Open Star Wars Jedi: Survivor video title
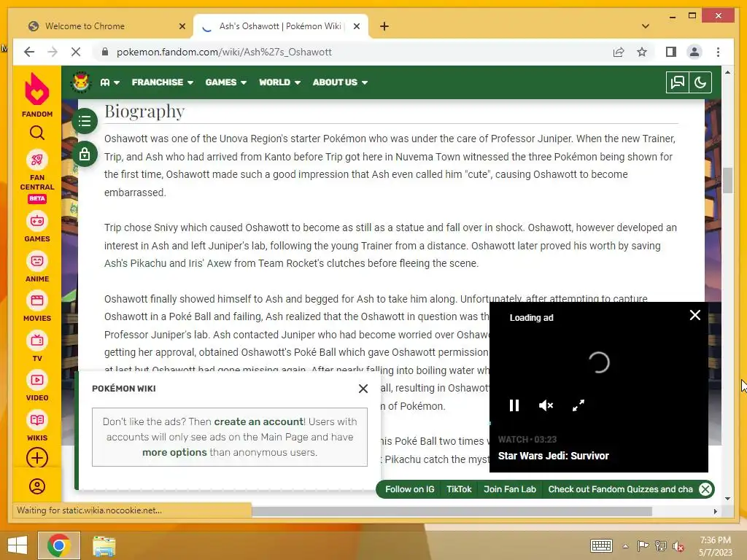The width and height of the screenshot is (747, 560). tap(554, 456)
